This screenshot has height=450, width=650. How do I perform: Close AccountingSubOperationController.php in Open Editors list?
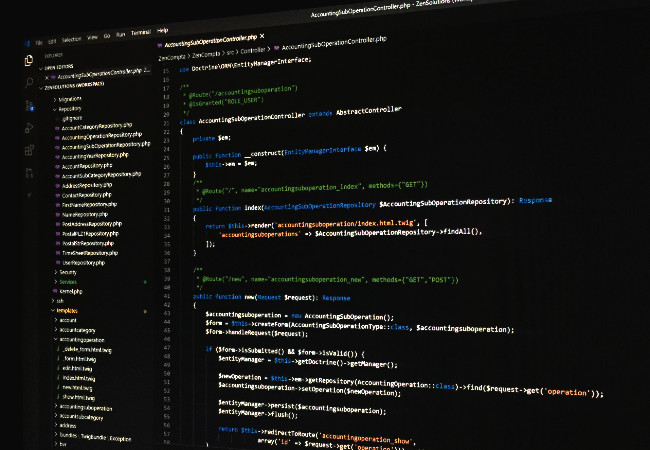coord(47,77)
